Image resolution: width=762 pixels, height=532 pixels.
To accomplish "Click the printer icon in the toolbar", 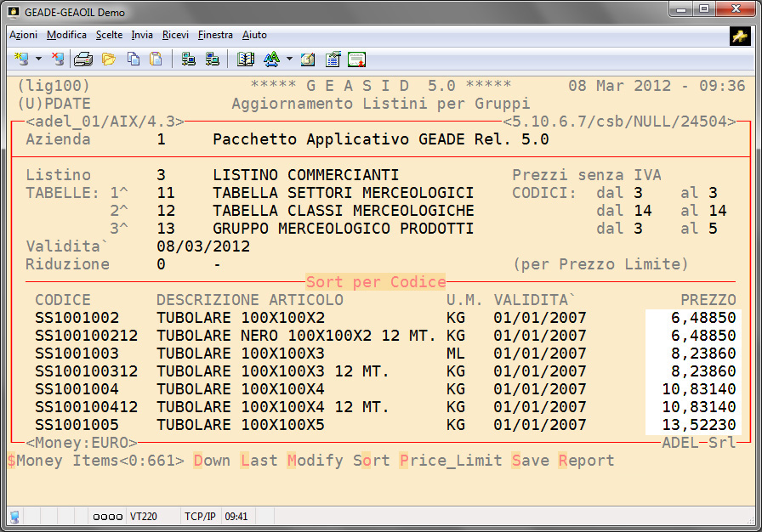I will coord(82,59).
